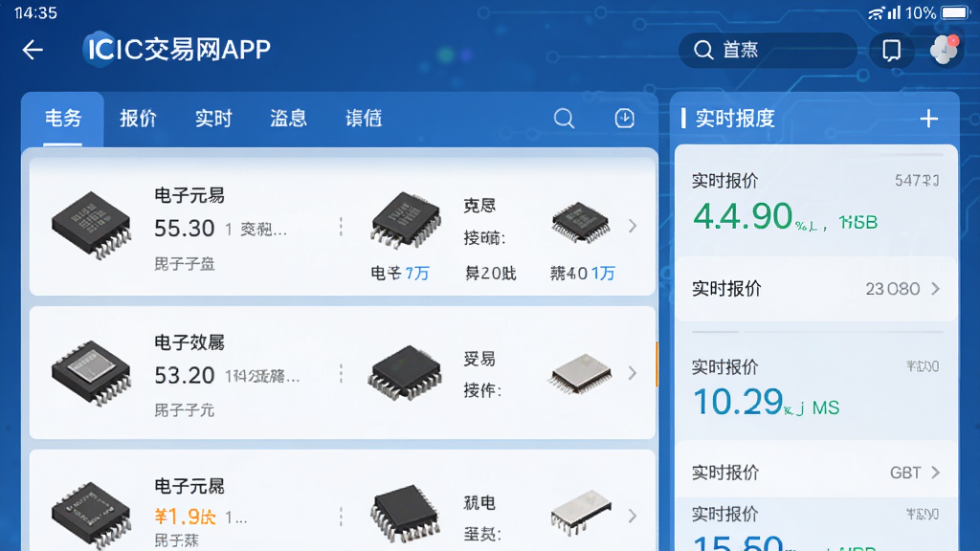Screen dimensions: 980x551
Task: Click the 实时报度 panel title
Action: [x=734, y=118]
